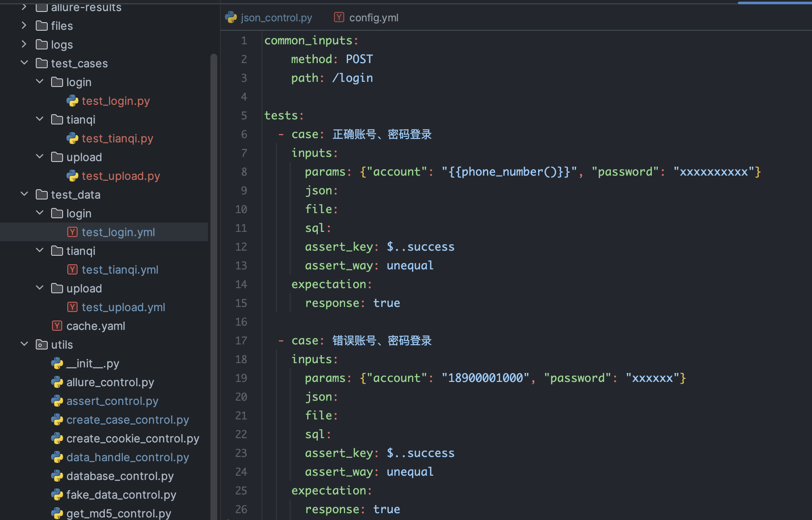Collapse the tianqi folder under test_data

[40, 251]
